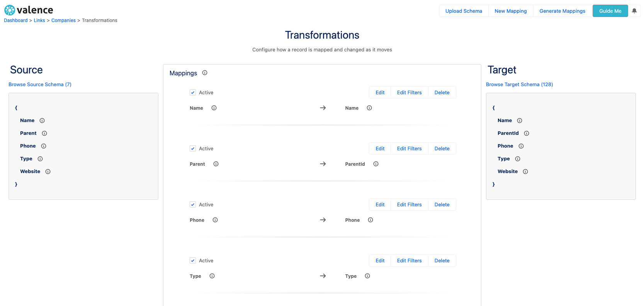Delete the Phone mapping
The height and width of the screenshot is (306, 644).
442,204
